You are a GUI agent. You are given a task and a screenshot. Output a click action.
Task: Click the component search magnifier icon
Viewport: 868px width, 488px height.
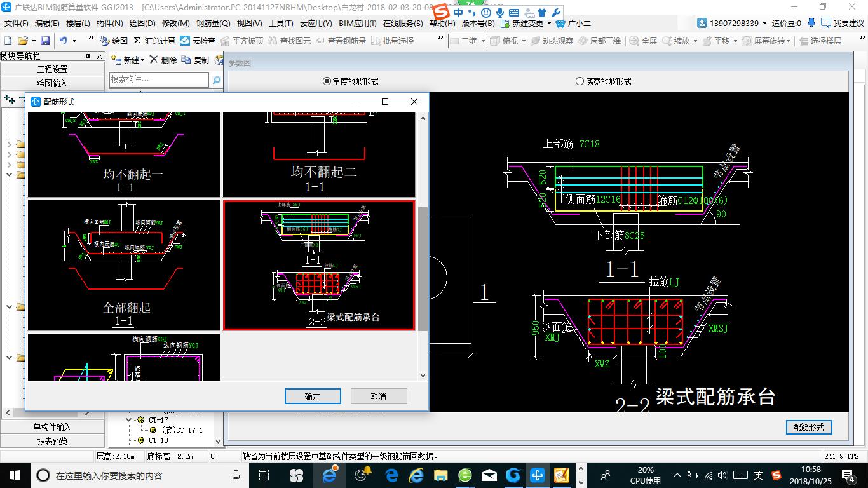point(216,80)
